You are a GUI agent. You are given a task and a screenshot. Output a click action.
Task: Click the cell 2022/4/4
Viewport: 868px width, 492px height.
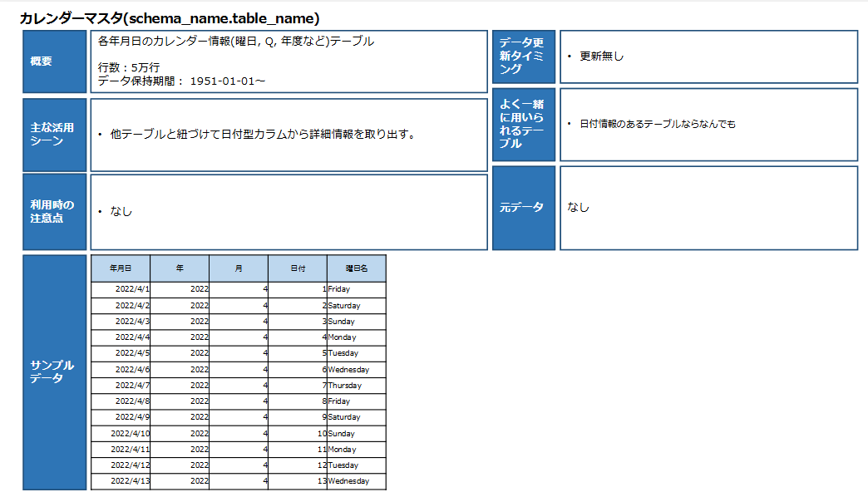[x=121, y=337]
